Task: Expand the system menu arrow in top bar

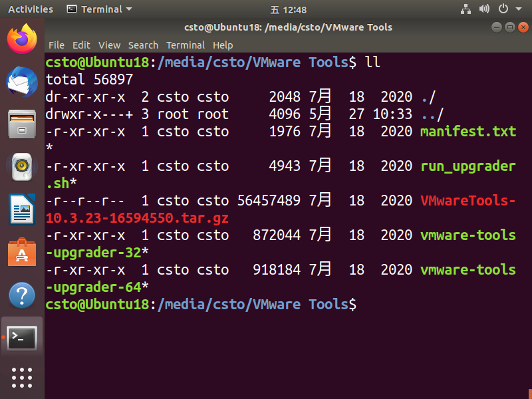Action: (519, 9)
